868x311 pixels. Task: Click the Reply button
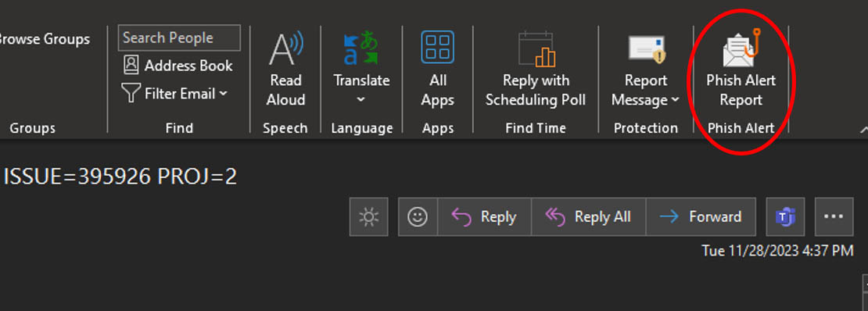click(x=484, y=217)
